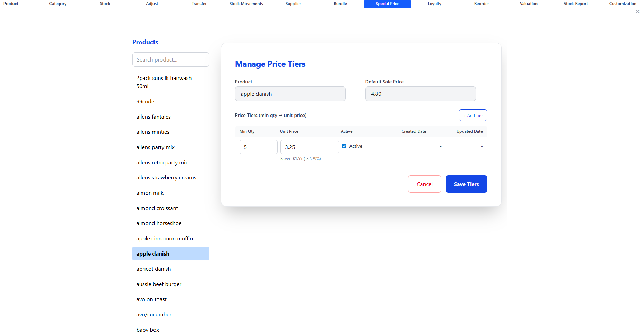Choose apple cinnamon muffin product

(x=171, y=238)
